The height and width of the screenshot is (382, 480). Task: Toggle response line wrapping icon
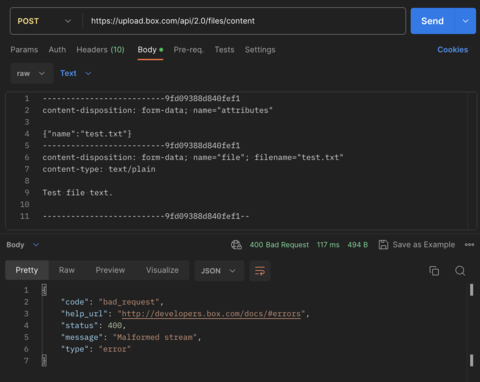click(260, 271)
